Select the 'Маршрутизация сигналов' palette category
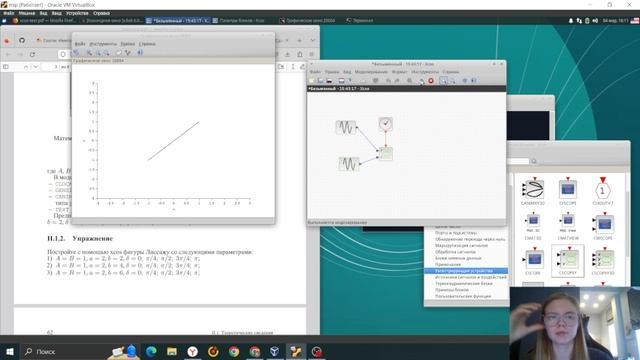Screen dimensions: 640x360 [461, 246]
